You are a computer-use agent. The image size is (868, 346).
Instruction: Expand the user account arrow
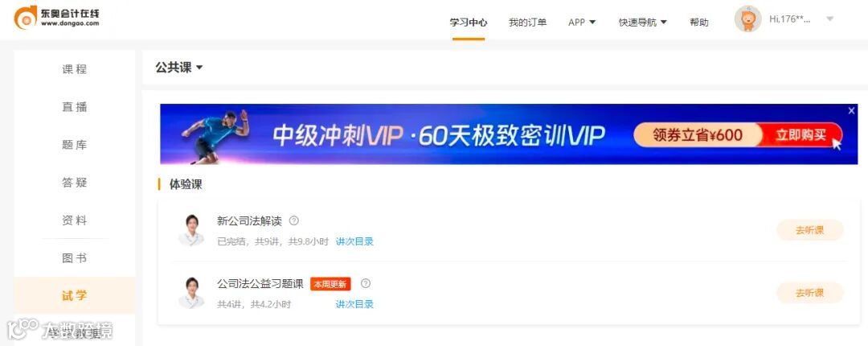coord(829,19)
